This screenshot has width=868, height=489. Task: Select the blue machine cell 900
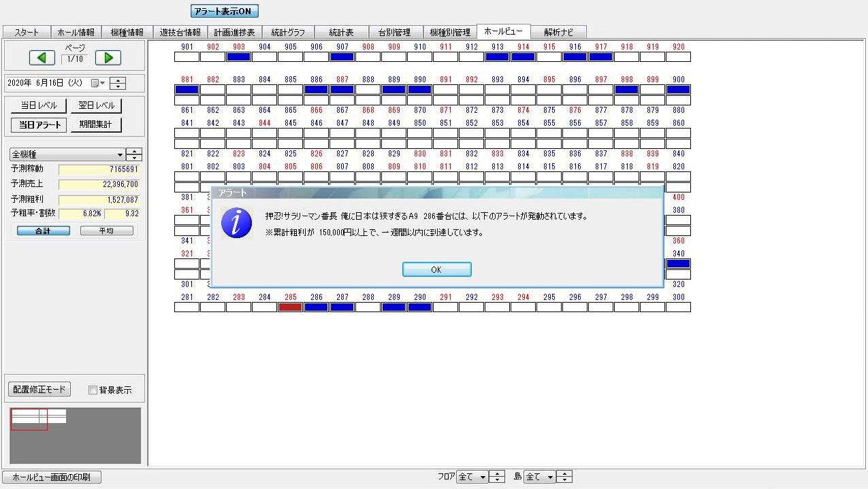click(678, 90)
